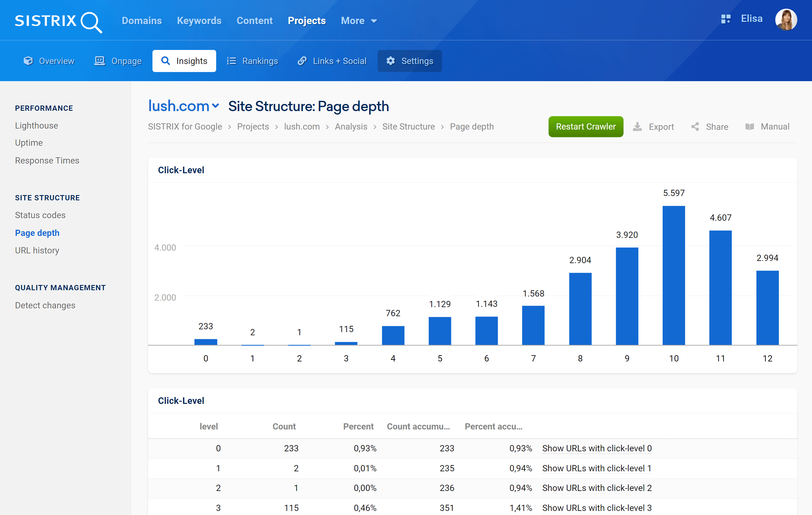Image resolution: width=812 pixels, height=515 pixels.
Task: Sort by the level column header
Action: click(209, 426)
